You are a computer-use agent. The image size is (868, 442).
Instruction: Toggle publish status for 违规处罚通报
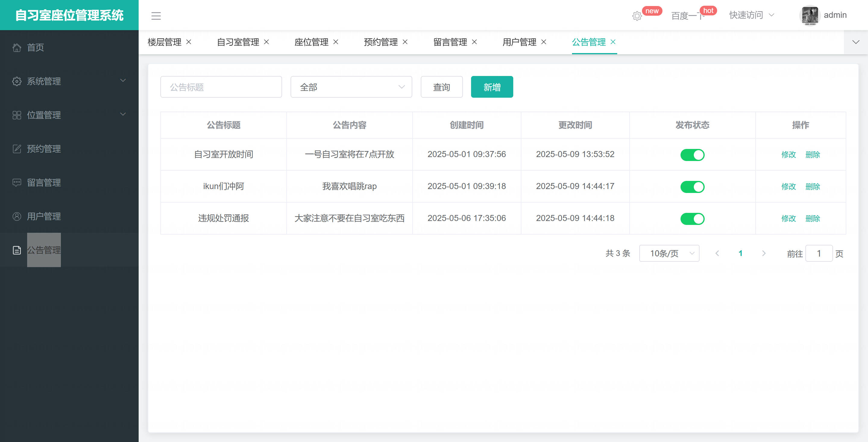(x=693, y=219)
